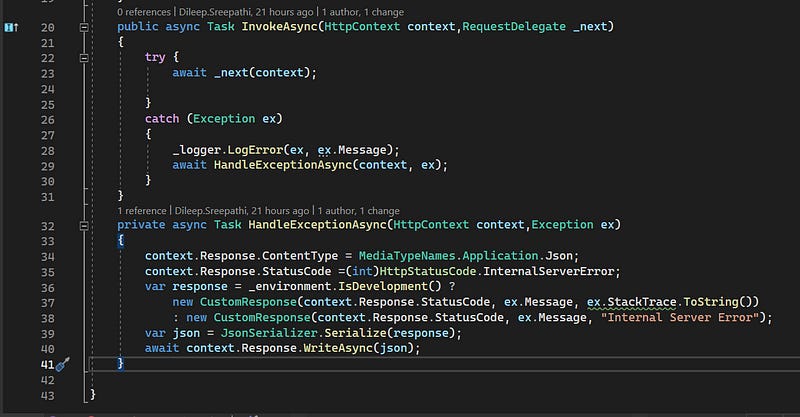The width and height of the screenshot is (800, 417).
Task: Click the "Internal Server Error" string on line 38
Action: coord(680,317)
